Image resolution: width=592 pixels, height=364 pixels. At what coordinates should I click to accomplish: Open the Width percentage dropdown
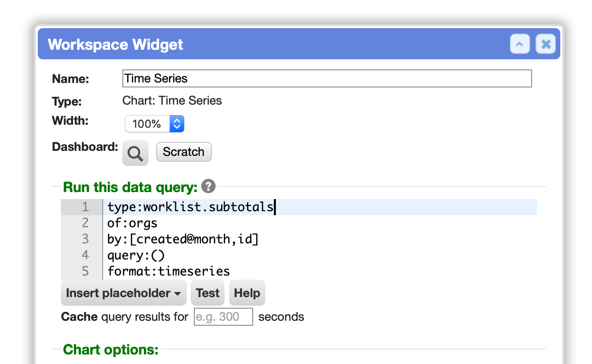155,124
